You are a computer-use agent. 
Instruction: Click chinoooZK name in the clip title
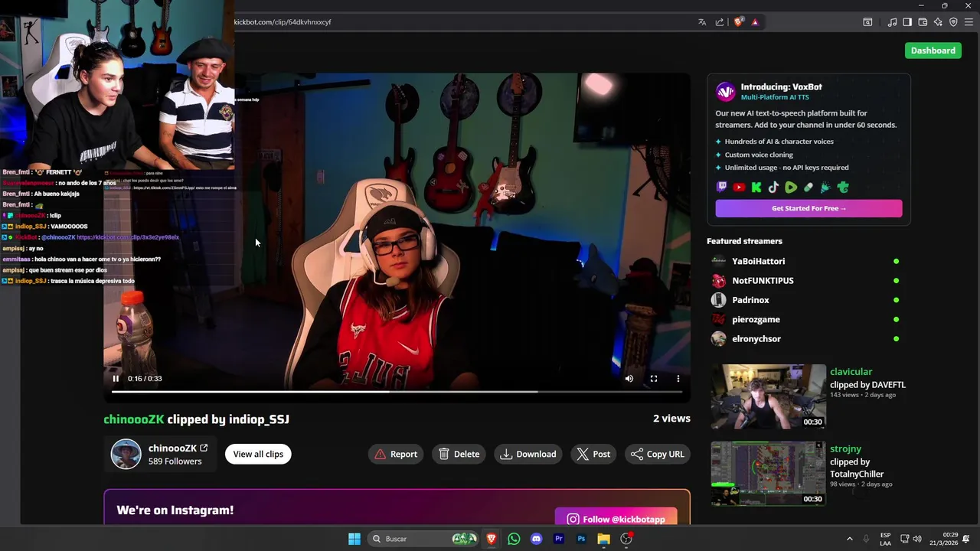[134, 419]
